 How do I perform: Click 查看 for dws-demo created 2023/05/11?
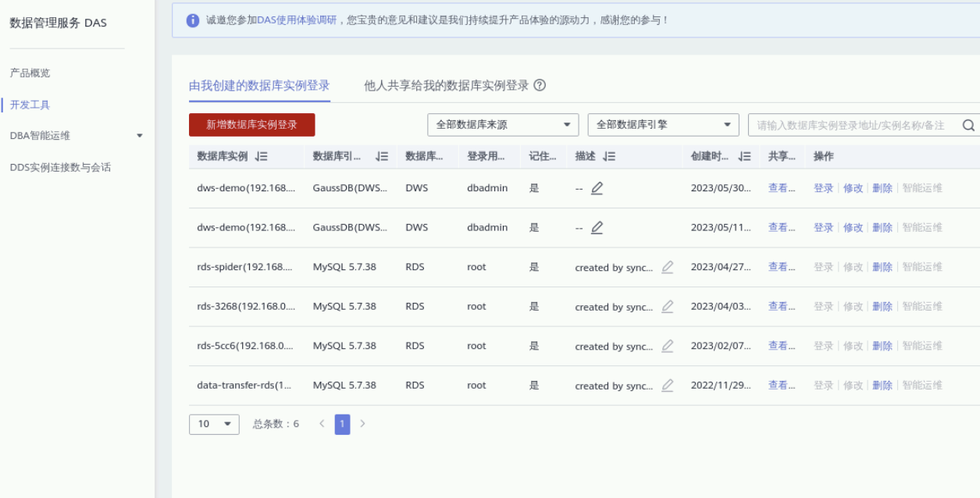(782, 227)
